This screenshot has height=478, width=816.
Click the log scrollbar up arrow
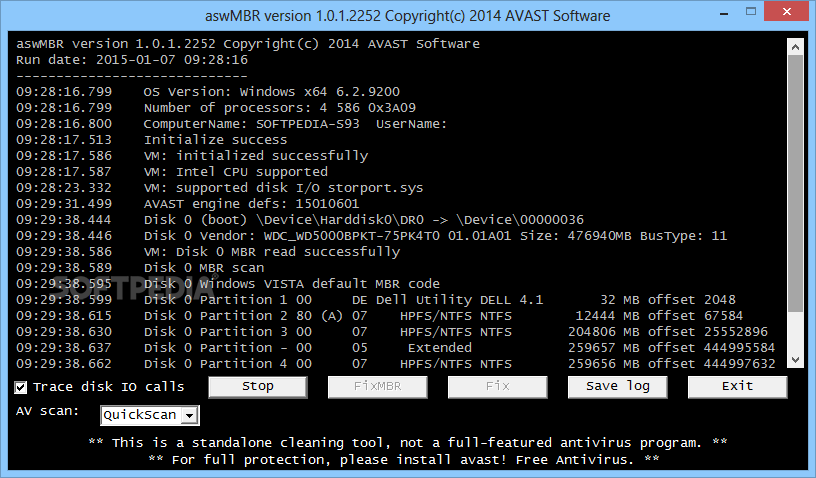(795, 47)
